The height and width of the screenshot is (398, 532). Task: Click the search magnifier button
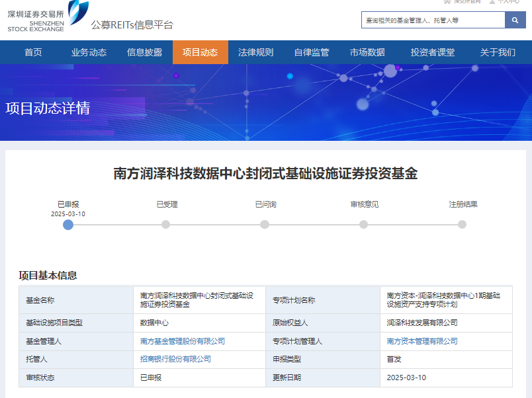click(x=515, y=20)
